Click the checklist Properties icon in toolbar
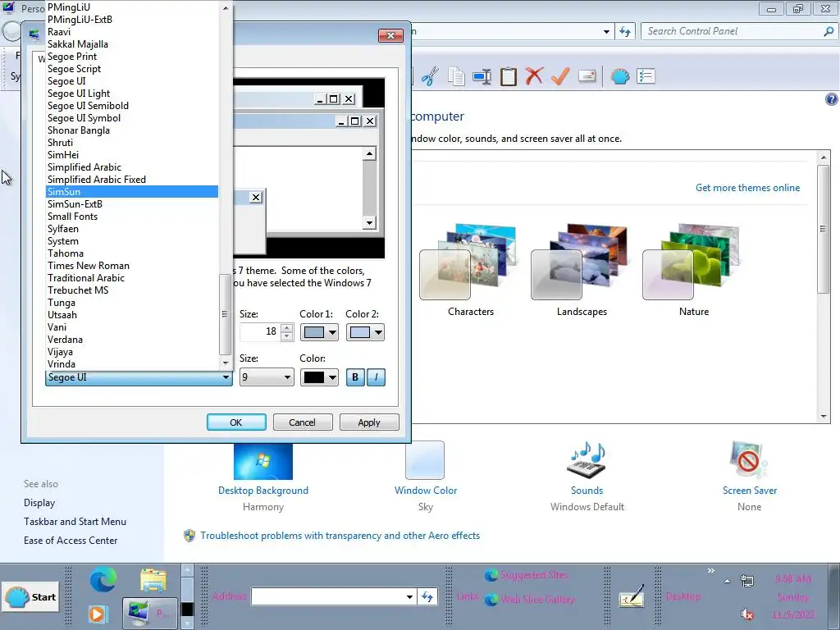 [646, 76]
